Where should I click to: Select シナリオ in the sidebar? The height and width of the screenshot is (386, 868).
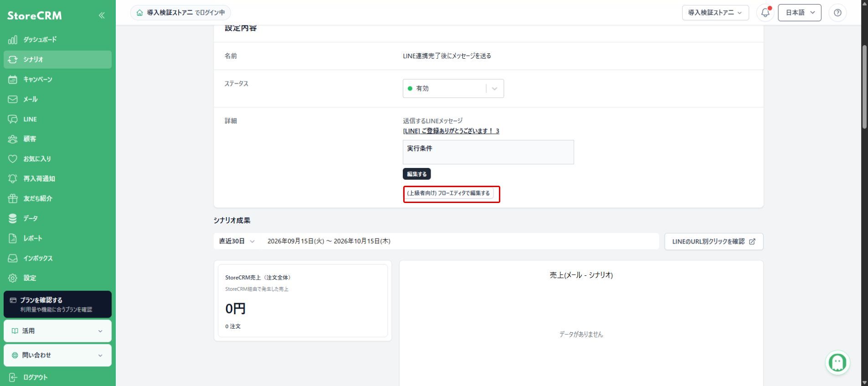57,60
